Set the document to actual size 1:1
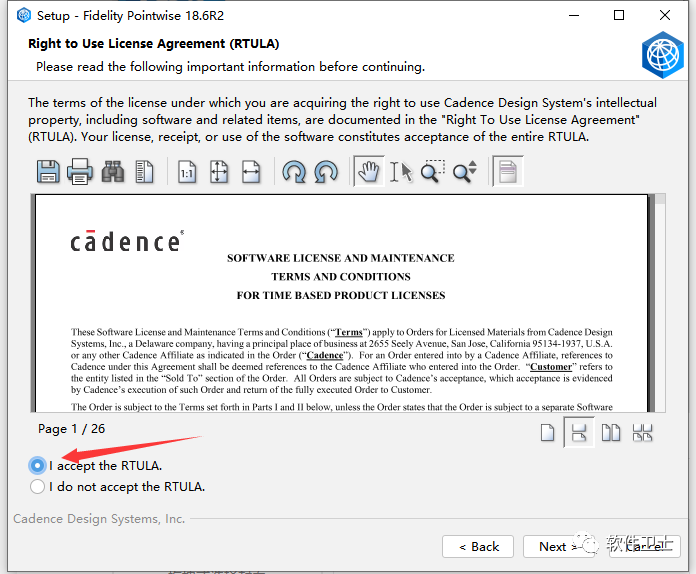Viewport: 696px width, 574px height. click(x=187, y=171)
